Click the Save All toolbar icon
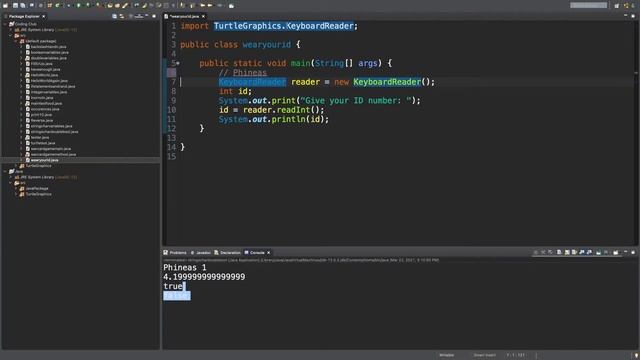This screenshot has height=360, width=640. point(23,6)
